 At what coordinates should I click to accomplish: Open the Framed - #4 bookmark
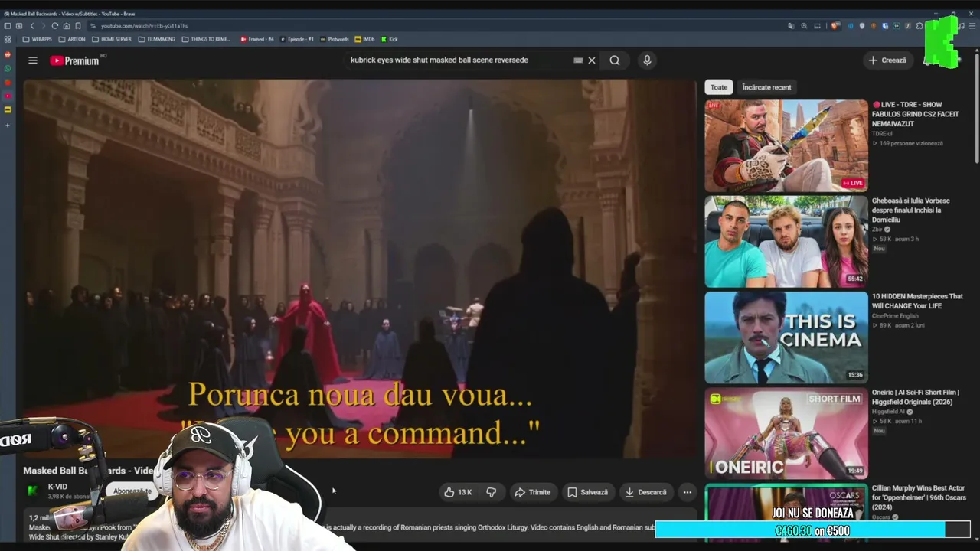257,39
